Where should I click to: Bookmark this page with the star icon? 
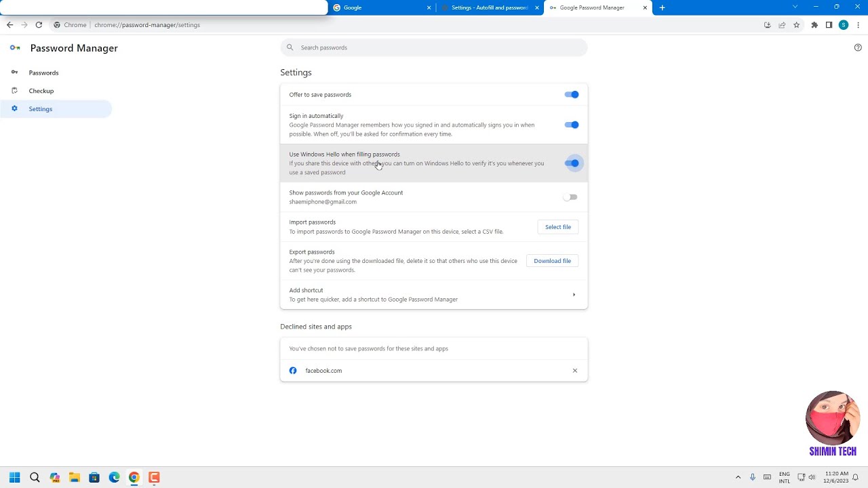click(797, 25)
